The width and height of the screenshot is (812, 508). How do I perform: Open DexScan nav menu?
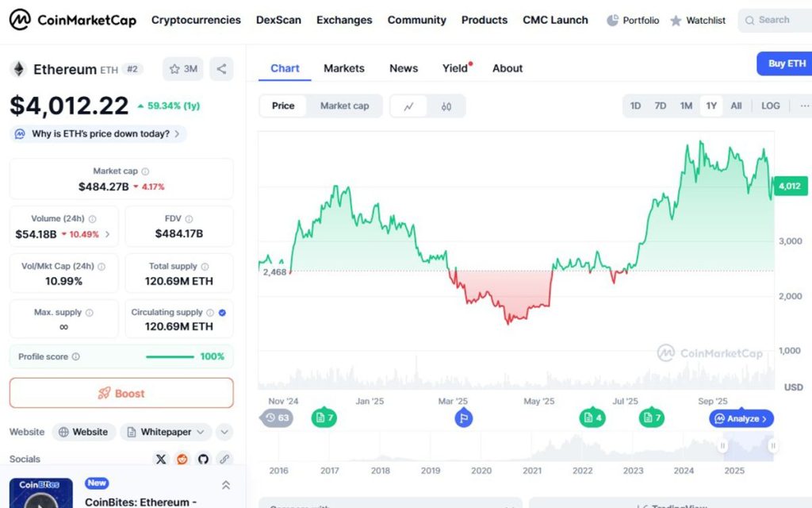[278, 20]
